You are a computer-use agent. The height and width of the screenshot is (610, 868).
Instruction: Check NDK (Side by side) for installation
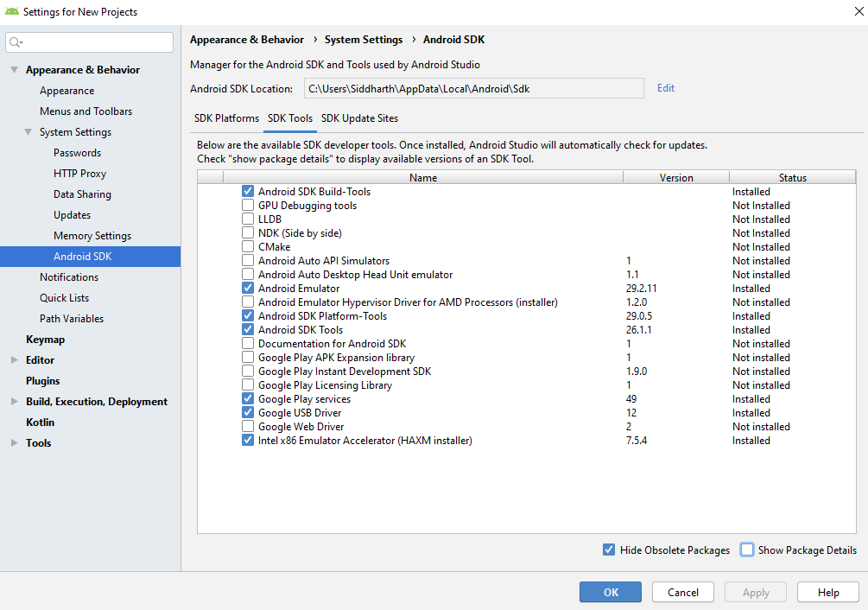(248, 232)
